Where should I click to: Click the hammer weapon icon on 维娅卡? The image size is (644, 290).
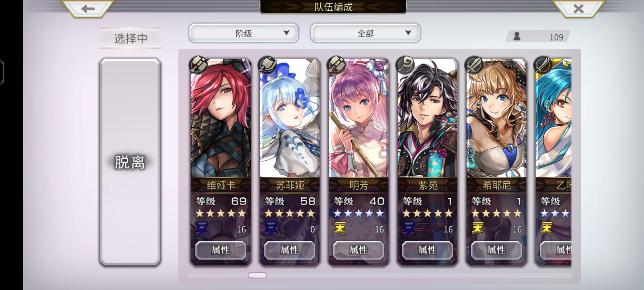(198, 65)
